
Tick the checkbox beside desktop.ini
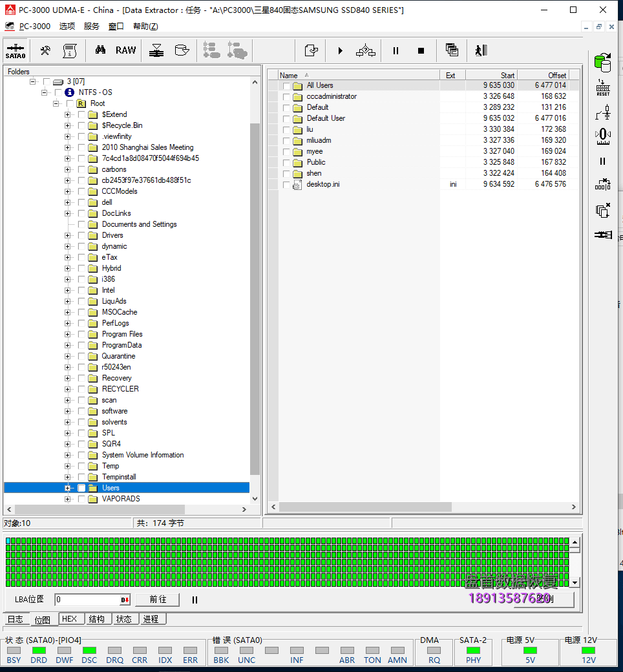(x=286, y=185)
